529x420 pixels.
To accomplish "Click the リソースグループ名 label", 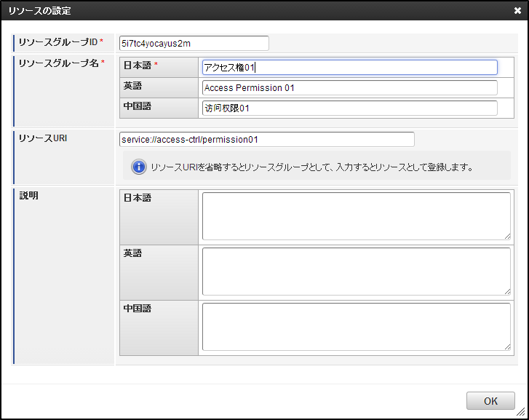I will pos(58,63).
